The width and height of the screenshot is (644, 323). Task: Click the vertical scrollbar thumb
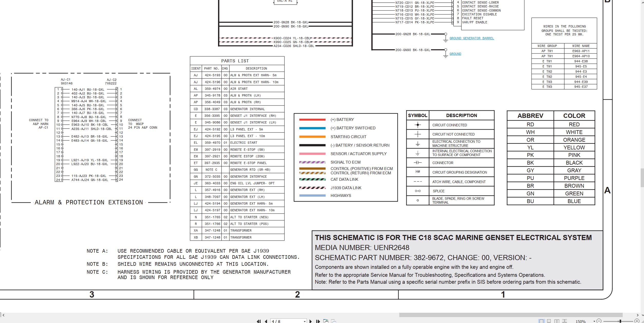[642, 178]
